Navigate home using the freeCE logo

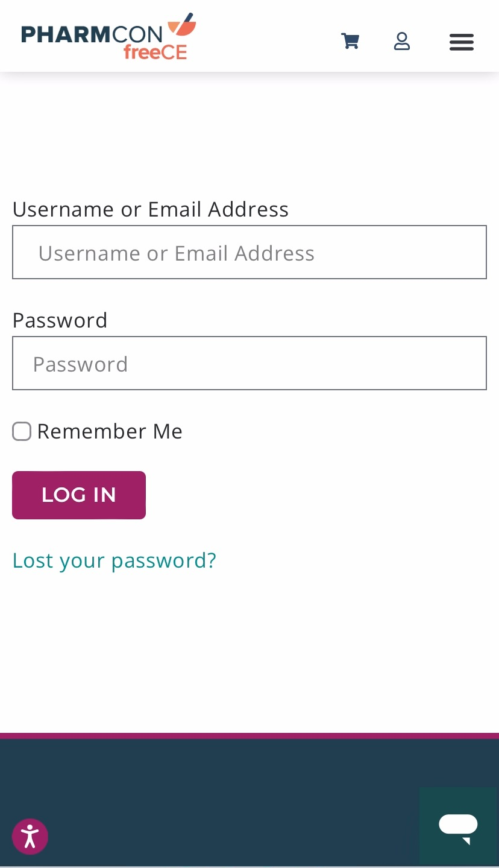[x=108, y=35]
